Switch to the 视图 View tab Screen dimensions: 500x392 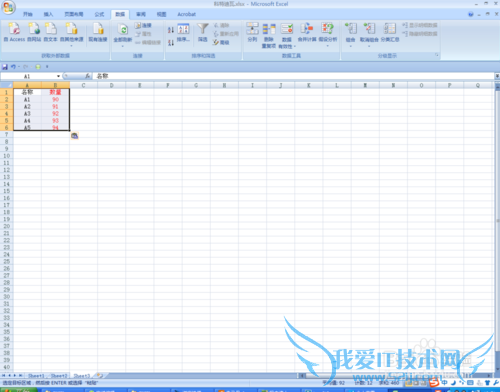tap(161, 14)
